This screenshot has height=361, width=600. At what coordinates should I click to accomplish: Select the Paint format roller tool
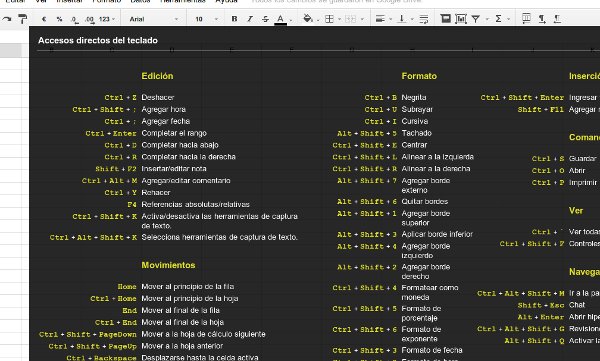click(x=23, y=19)
